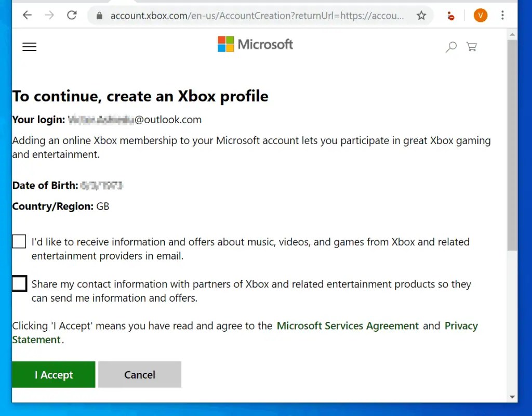Open the search on the Xbox page

tap(450, 46)
